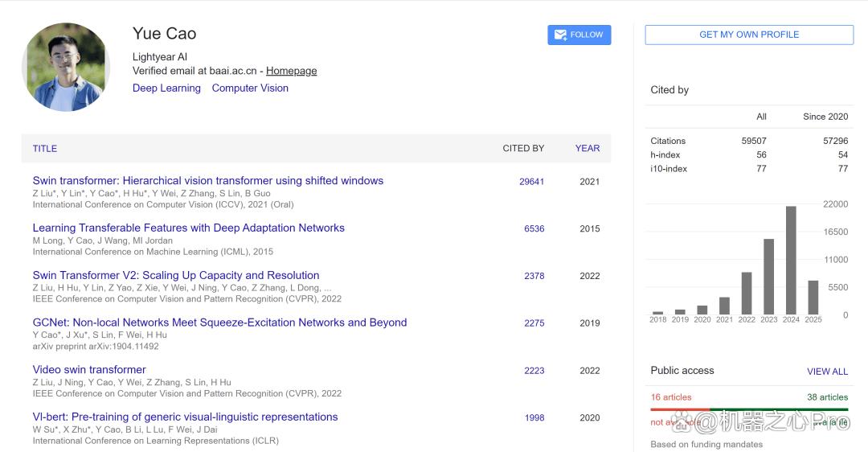View the 6536 citations count link
This screenshot has height=452, width=868.
coord(534,228)
